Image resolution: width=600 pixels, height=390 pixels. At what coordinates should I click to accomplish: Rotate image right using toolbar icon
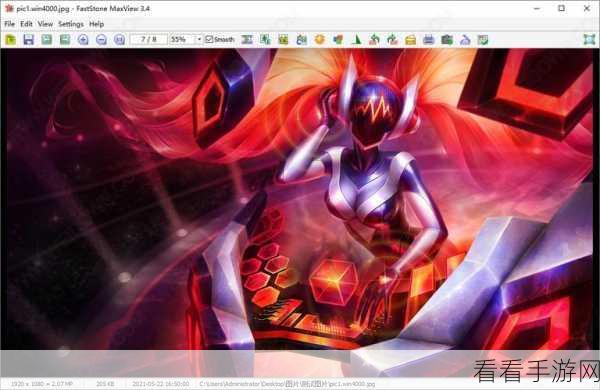click(x=393, y=39)
